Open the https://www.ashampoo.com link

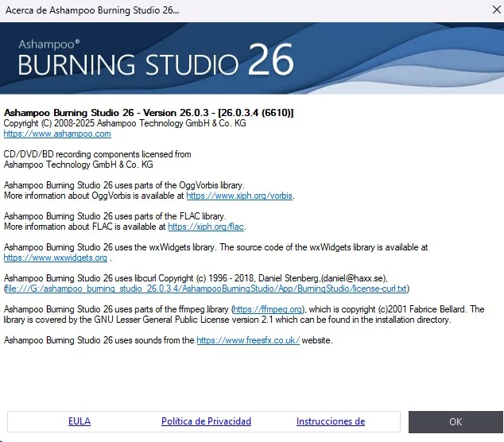coord(57,134)
